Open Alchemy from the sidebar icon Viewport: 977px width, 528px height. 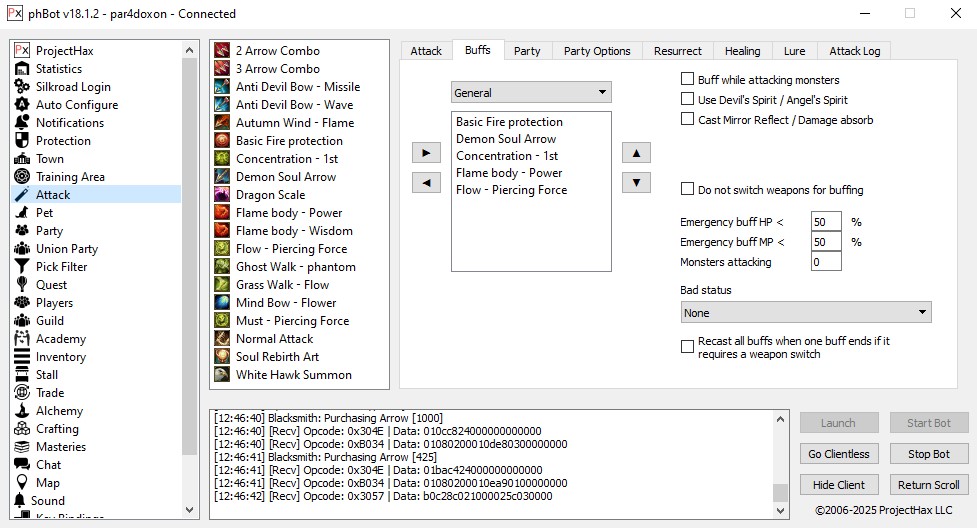coord(22,411)
